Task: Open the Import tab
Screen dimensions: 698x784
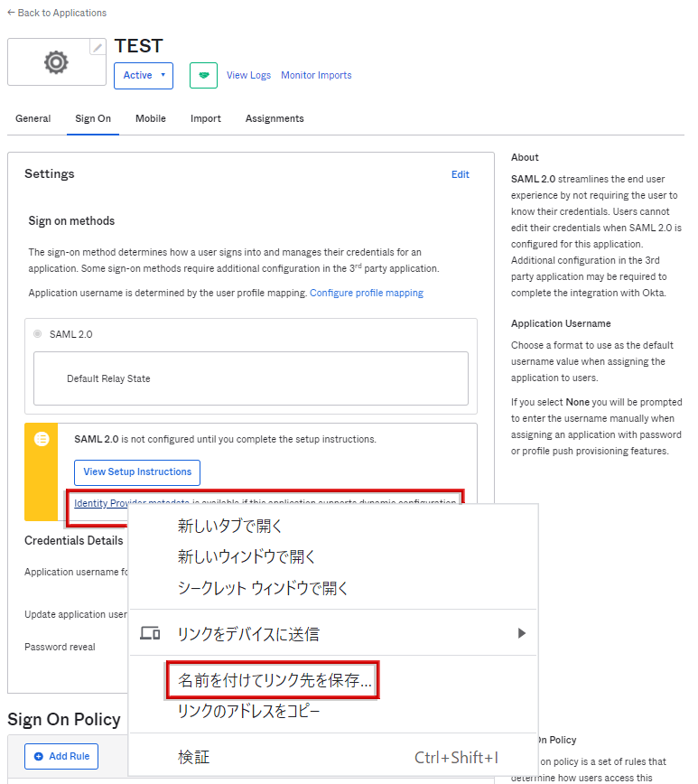Action: point(206,118)
